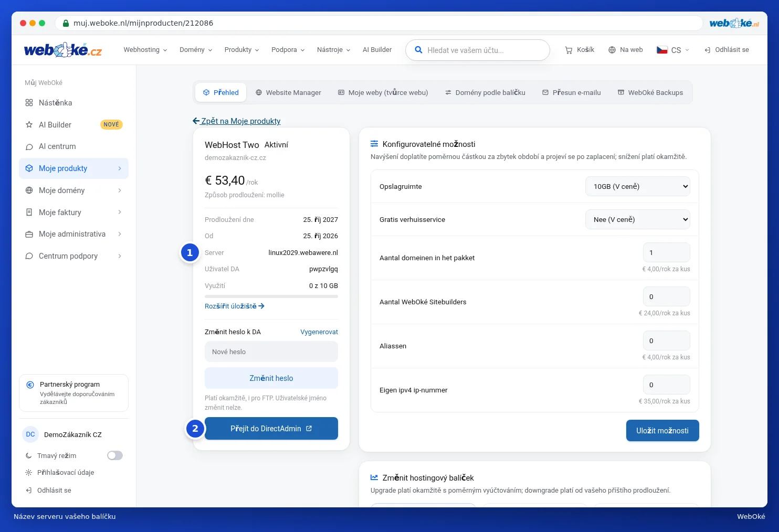Open the Opslagruimte dropdown
Screen dimensions: 779x532
pos(638,186)
